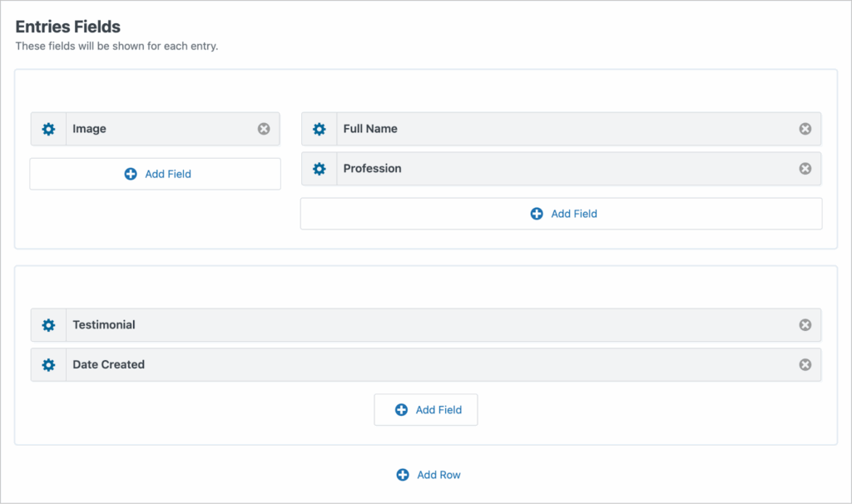852x504 pixels.
Task: Click the plus icon on the left Add Field button
Action: pos(130,174)
